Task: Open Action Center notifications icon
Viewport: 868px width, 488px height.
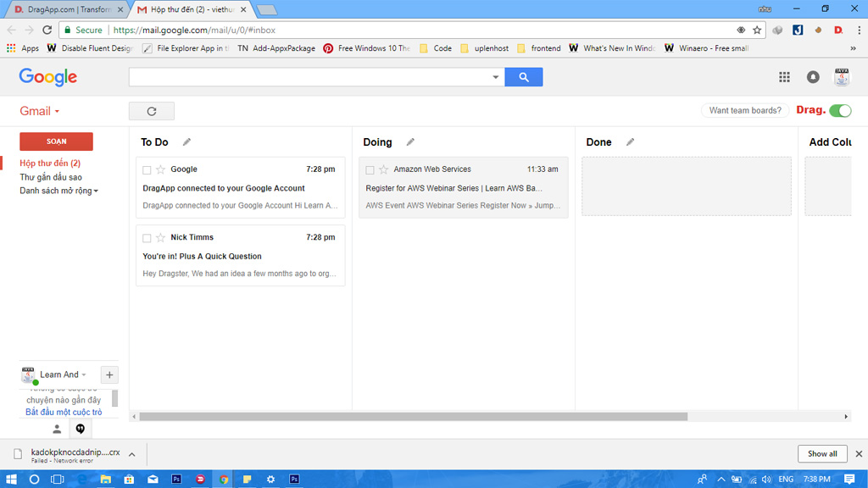Action: 849,480
